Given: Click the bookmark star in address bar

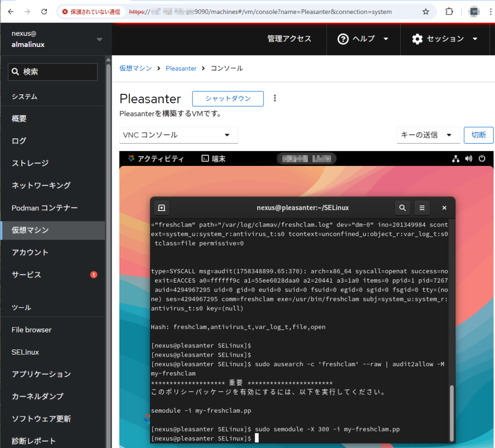Looking at the screenshot, I should point(425,12).
